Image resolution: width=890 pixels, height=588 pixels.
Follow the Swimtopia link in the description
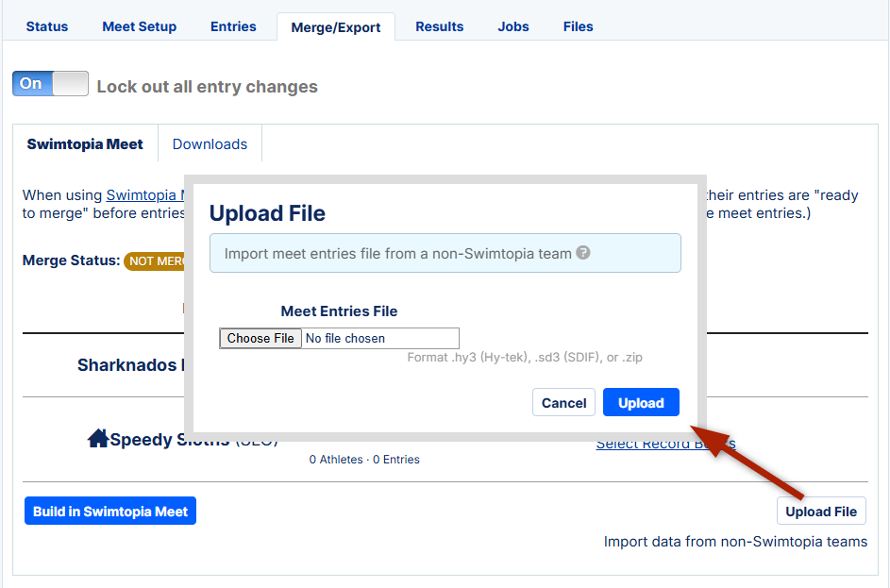(x=145, y=195)
